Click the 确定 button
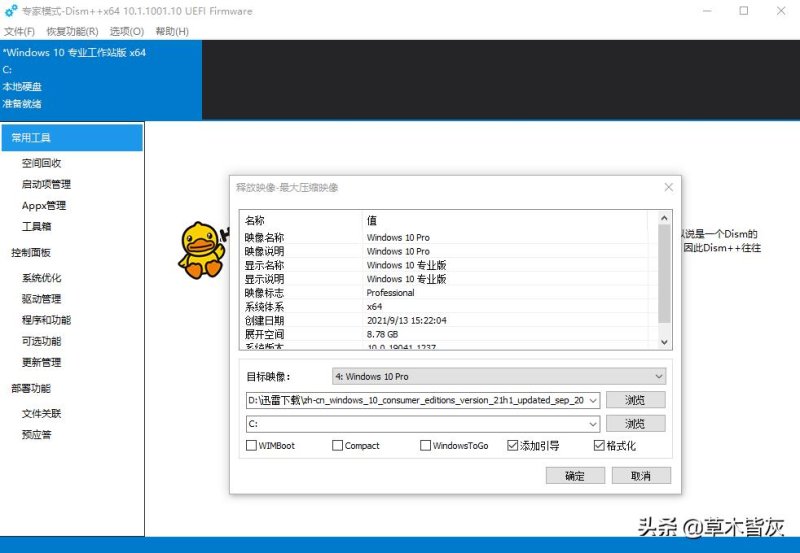 click(575, 476)
